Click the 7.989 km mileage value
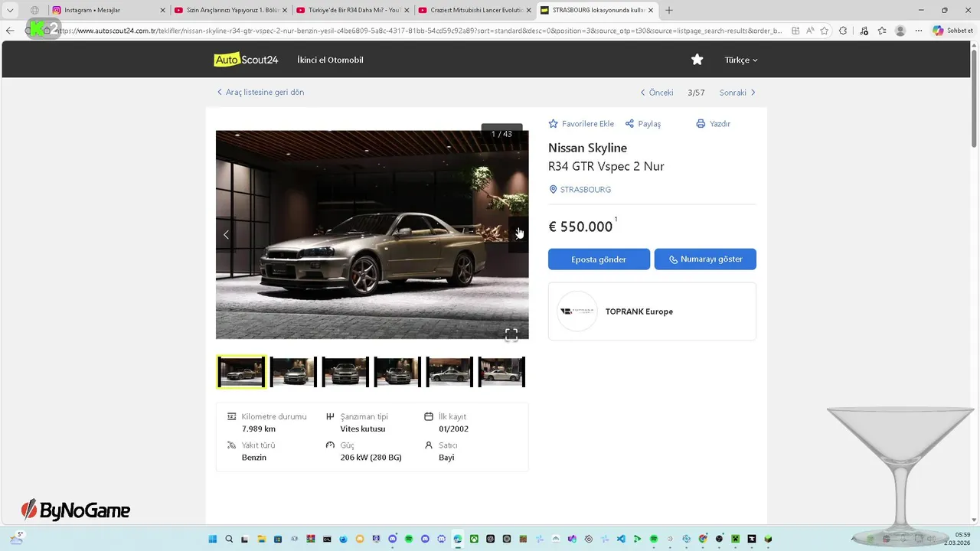This screenshot has height=551, width=980. 259,429
